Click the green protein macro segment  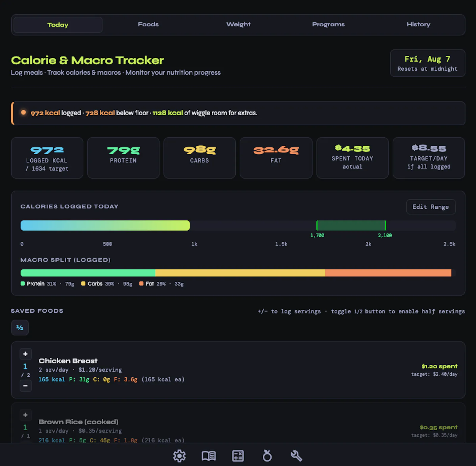click(x=88, y=273)
